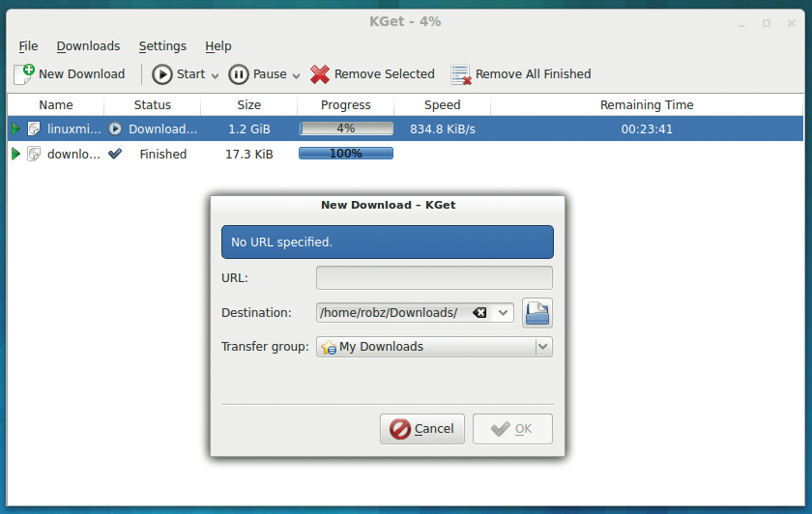Click the New Download toolbar icon
Screen dimensions: 812x514
24,74
